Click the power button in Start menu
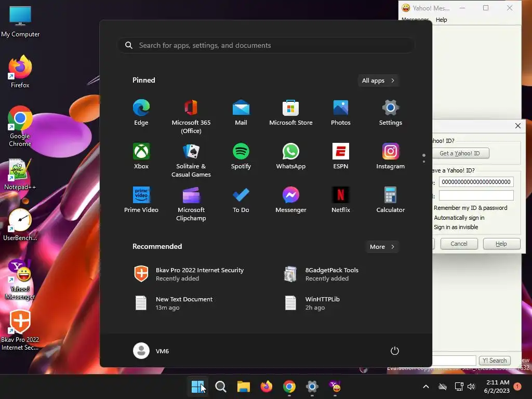Screen dimensions: 532x399 [x=395, y=351]
